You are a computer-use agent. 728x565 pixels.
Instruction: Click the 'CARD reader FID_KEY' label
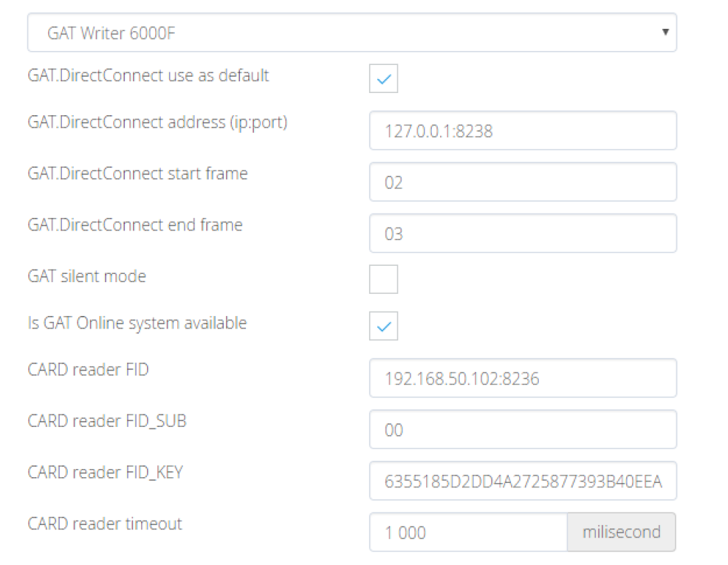pos(105,472)
